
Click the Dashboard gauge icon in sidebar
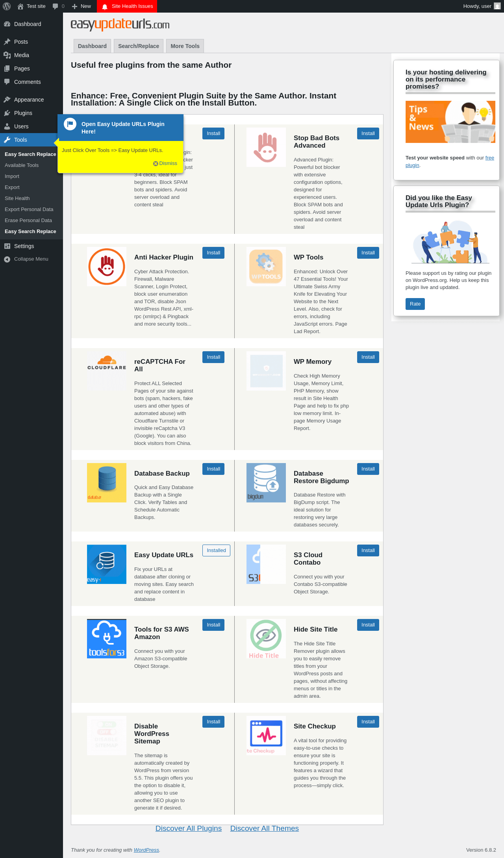pyautogui.click(x=7, y=24)
